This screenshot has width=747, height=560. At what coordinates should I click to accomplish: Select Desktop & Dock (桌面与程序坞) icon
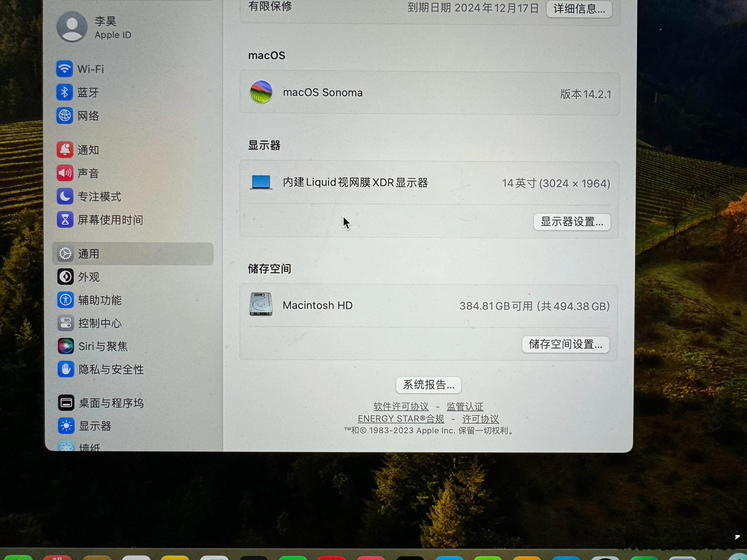click(66, 403)
